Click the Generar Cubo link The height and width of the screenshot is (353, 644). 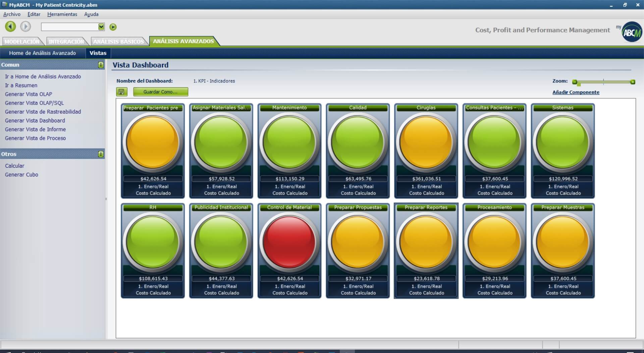(21, 174)
